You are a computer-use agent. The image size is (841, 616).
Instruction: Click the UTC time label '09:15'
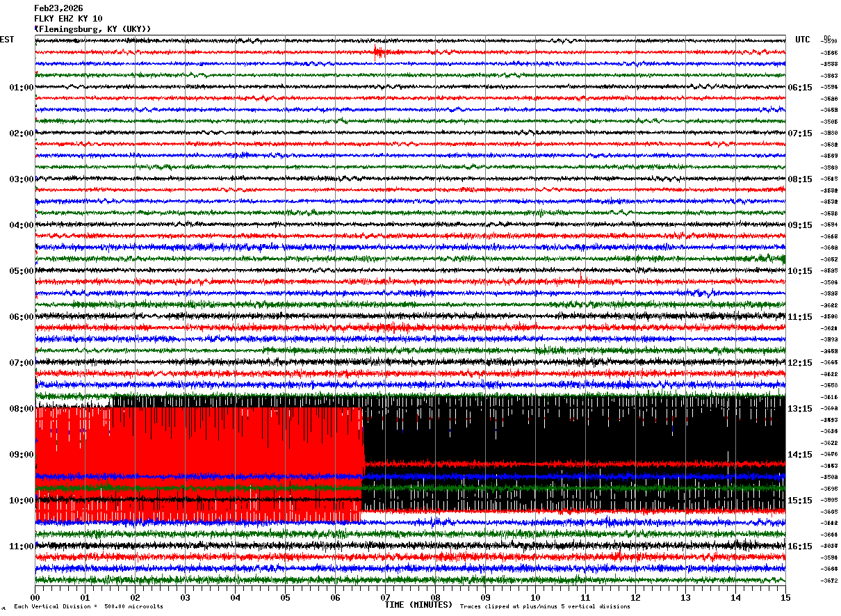pyautogui.click(x=800, y=225)
